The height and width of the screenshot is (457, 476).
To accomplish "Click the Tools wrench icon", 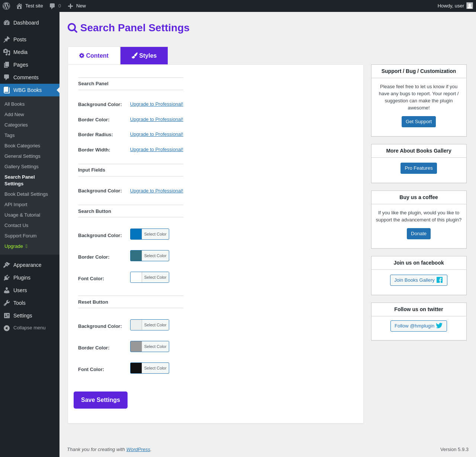I will coord(7,303).
